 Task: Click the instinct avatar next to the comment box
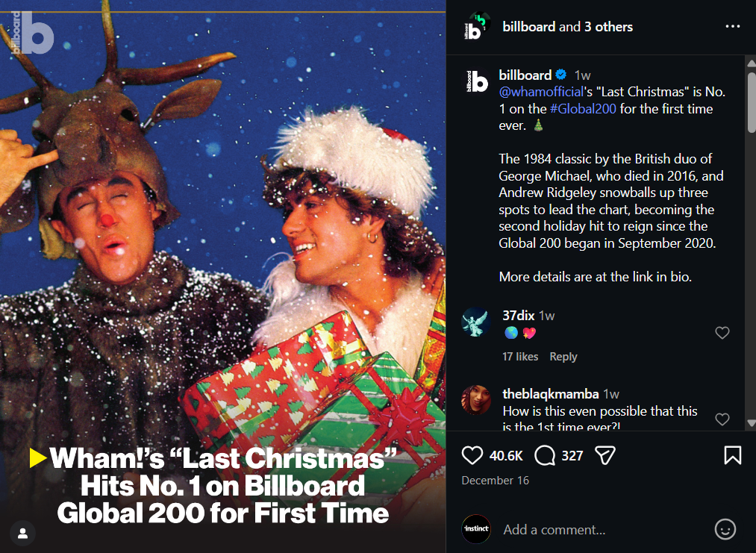[x=476, y=529]
